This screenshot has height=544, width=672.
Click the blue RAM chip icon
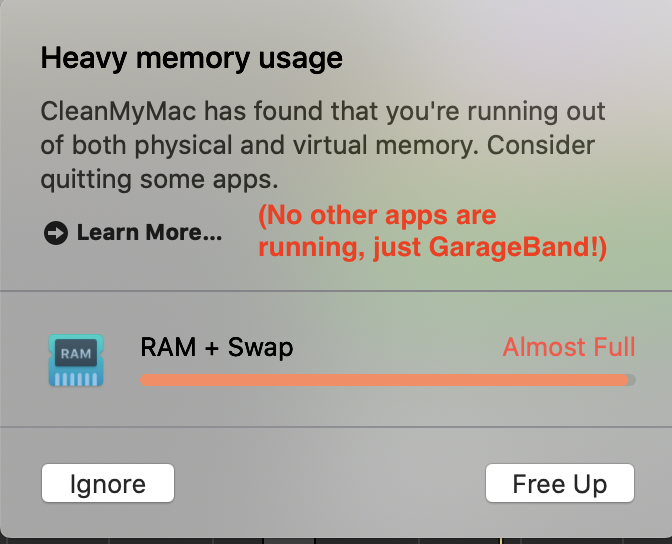[x=76, y=361]
